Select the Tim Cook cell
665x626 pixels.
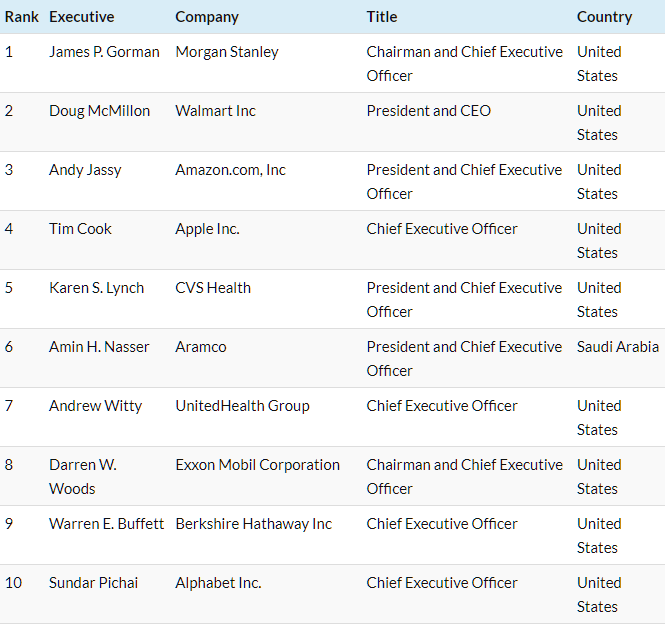pyautogui.click(x=80, y=229)
